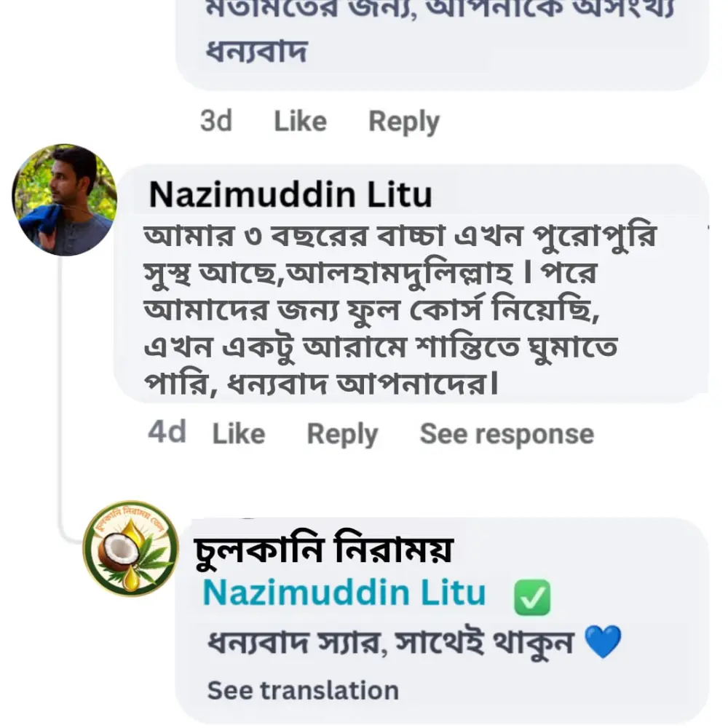Image resolution: width=728 pixels, height=728 pixels.
Task: Open Nazimuddin Litu's bold commenter name
Action: [x=290, y=195]
